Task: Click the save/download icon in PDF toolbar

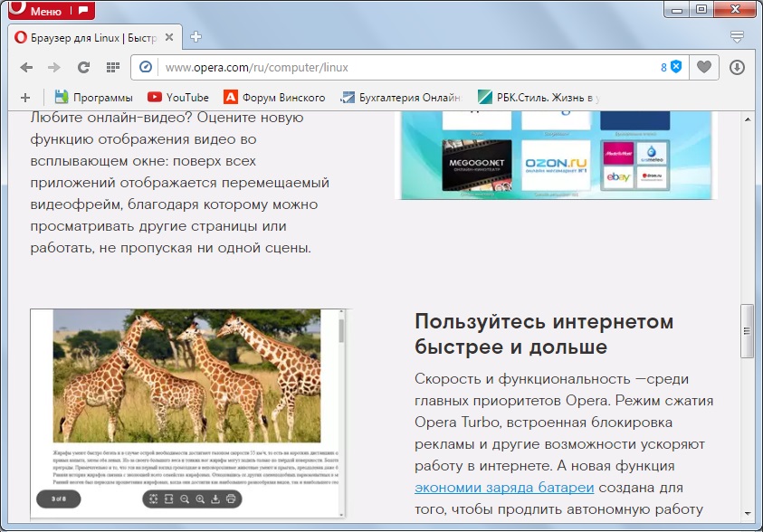Action: (215, 499)
